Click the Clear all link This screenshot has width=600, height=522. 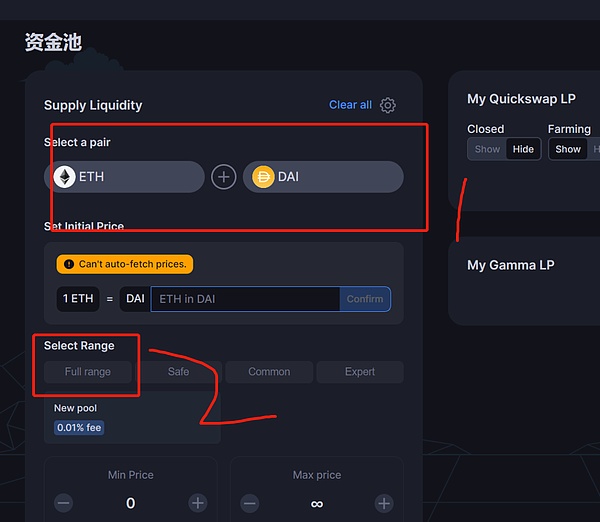tap(350, 105)
